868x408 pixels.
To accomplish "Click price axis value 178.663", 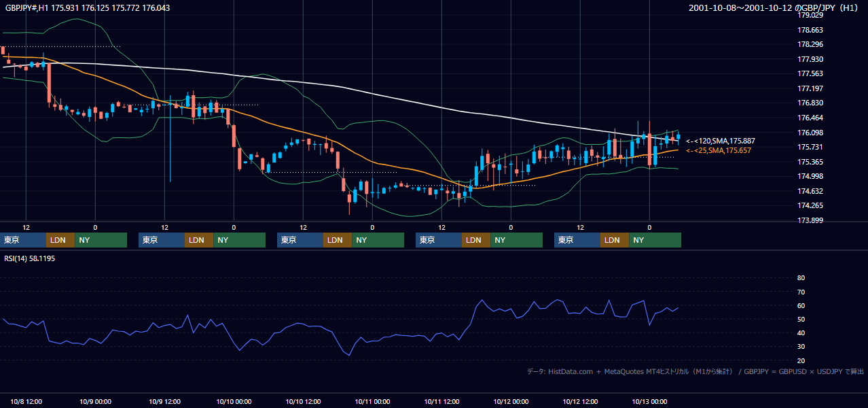I will click(x=810, y=30).
